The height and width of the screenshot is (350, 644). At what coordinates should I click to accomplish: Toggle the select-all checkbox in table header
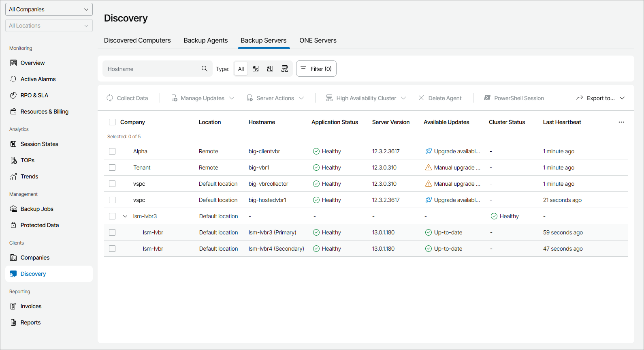112,122
